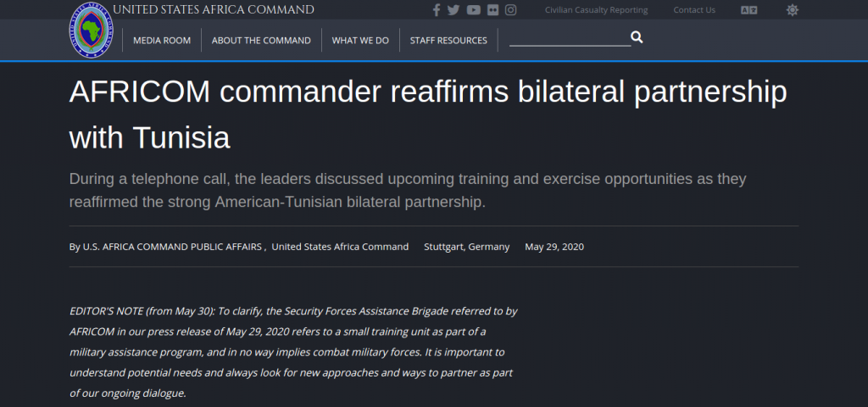
Task: Open the Flickr icon link
Action: click(492, 10)
